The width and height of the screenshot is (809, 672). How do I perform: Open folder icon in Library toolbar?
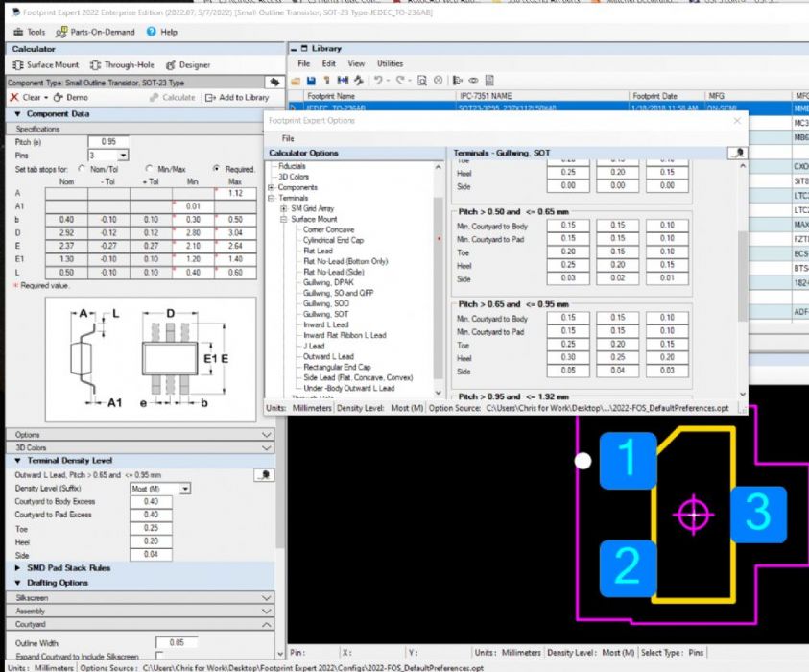click(x=296, y=81)
